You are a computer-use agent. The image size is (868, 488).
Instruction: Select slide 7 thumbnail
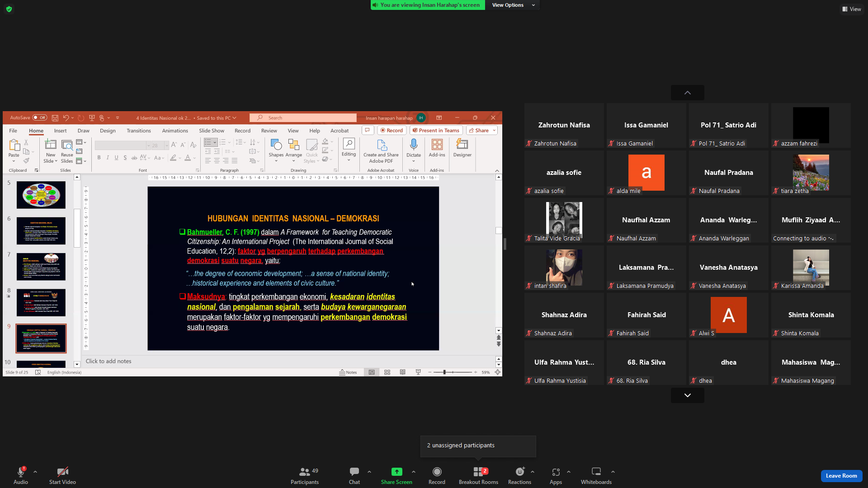click(41, 267)
